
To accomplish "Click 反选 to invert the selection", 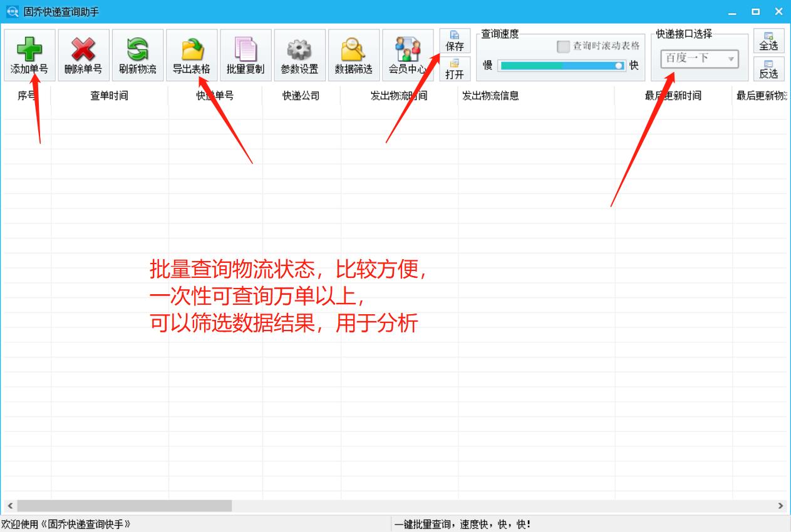I will (x=769, y=69).
